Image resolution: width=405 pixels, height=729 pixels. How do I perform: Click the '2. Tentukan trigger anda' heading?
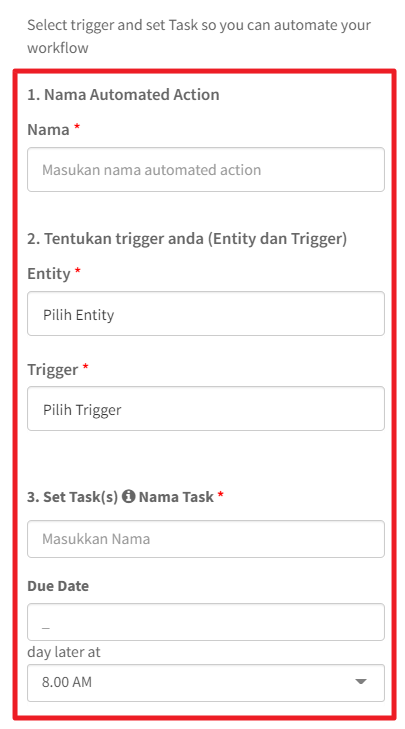[187, 239]
